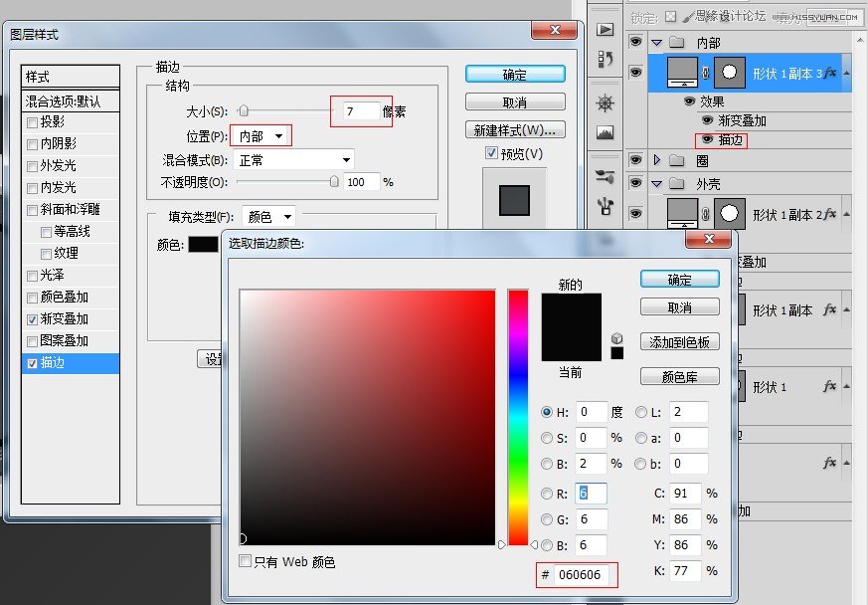Collapse the 内部 group triangle
The height and width of the screenshot is (605, 868).
click(656, 42)
